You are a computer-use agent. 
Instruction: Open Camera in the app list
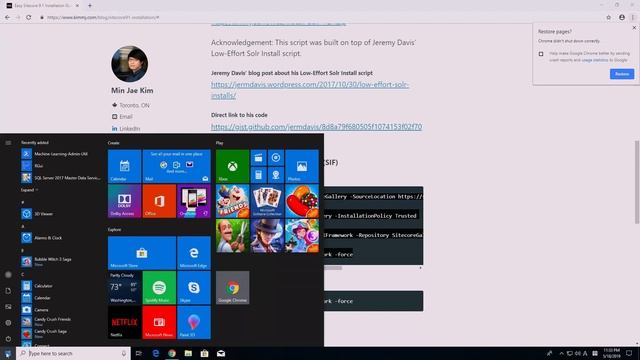coord(61,310)
